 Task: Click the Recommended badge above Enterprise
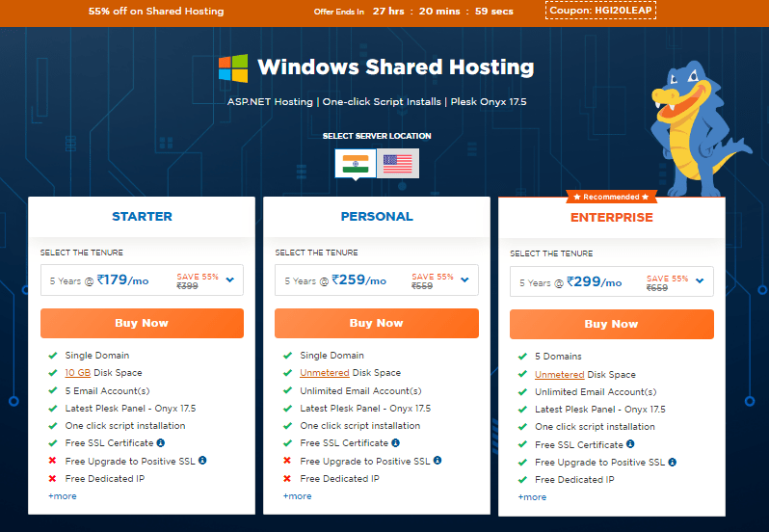point(612,197)
